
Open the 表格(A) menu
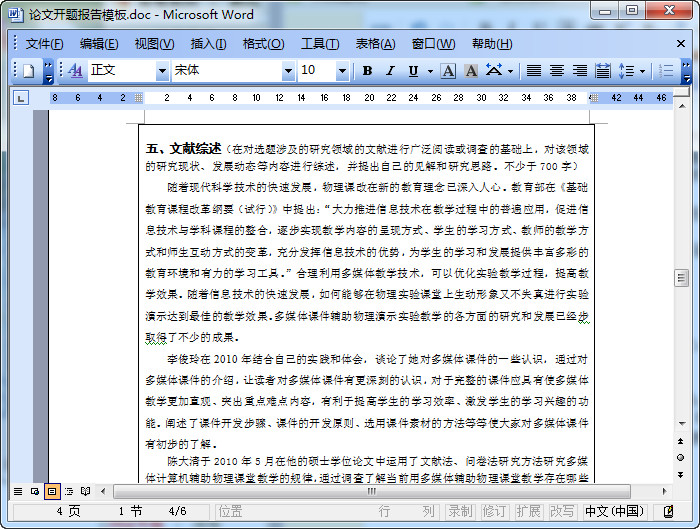click(x=375, y=44)
